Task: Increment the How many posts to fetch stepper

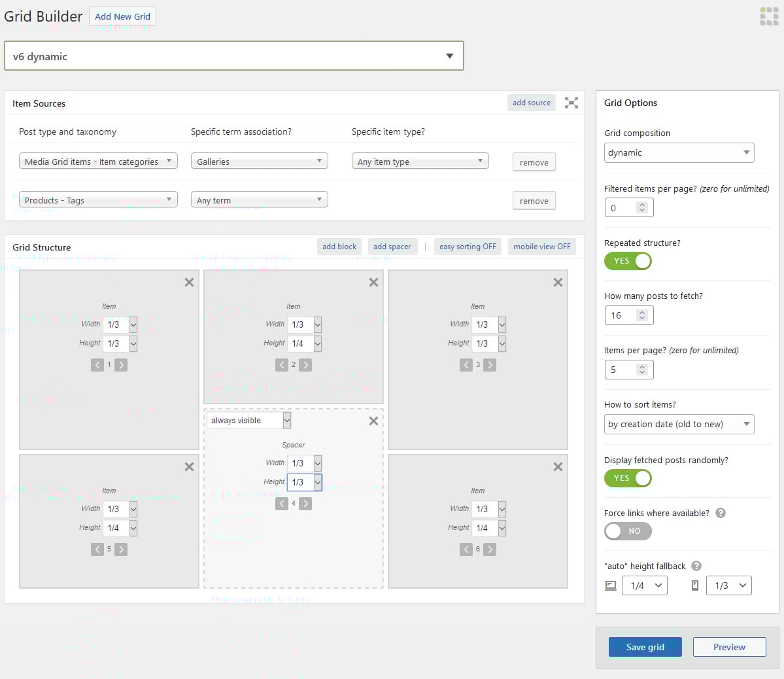Action: 642,312
